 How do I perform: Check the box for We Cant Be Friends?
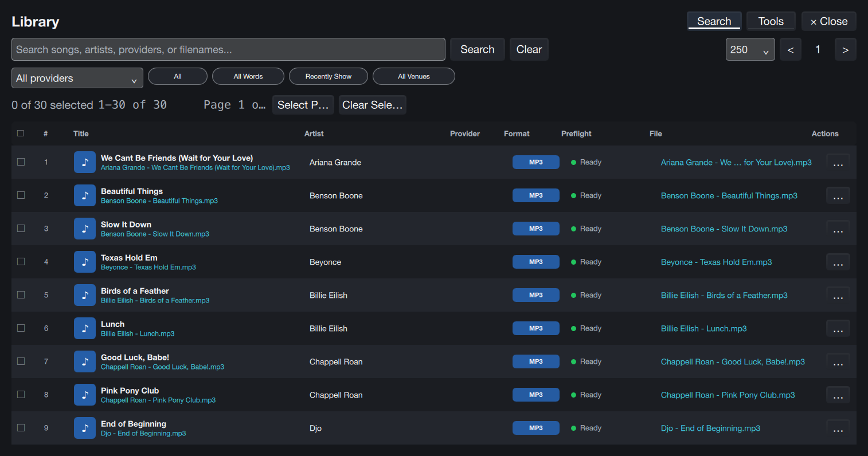pyautogui.click(x=21, y=162)
